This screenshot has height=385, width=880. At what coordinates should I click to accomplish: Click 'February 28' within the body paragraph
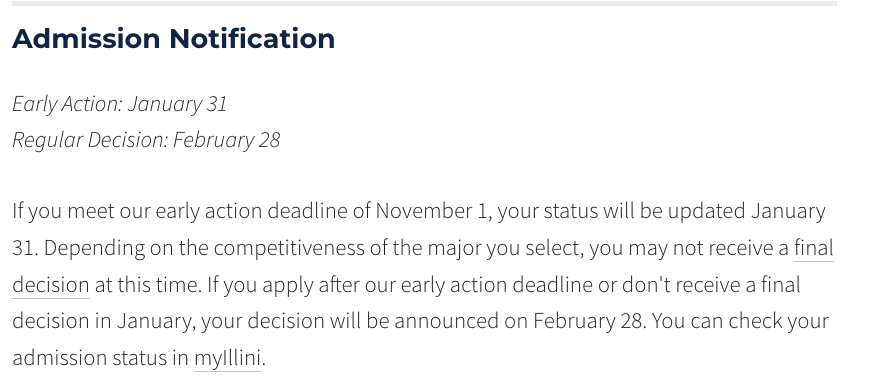click(x=588, y=321)
